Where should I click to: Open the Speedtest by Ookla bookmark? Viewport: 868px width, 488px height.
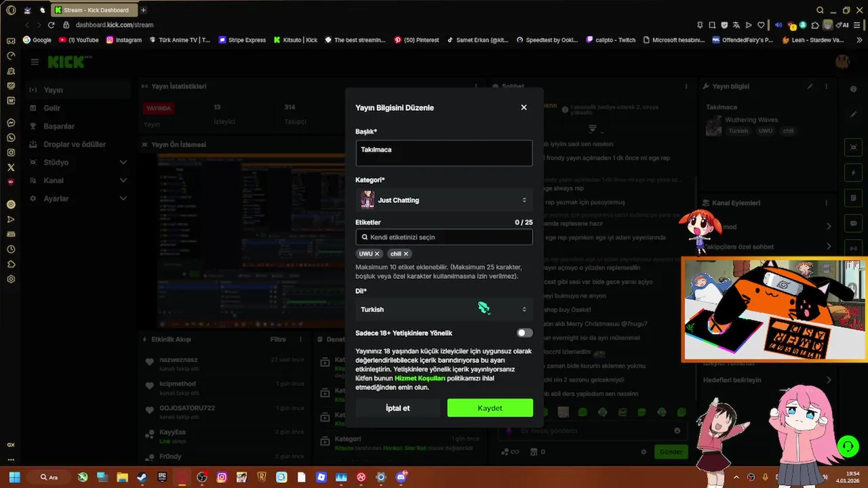click(x=547, y=40)
